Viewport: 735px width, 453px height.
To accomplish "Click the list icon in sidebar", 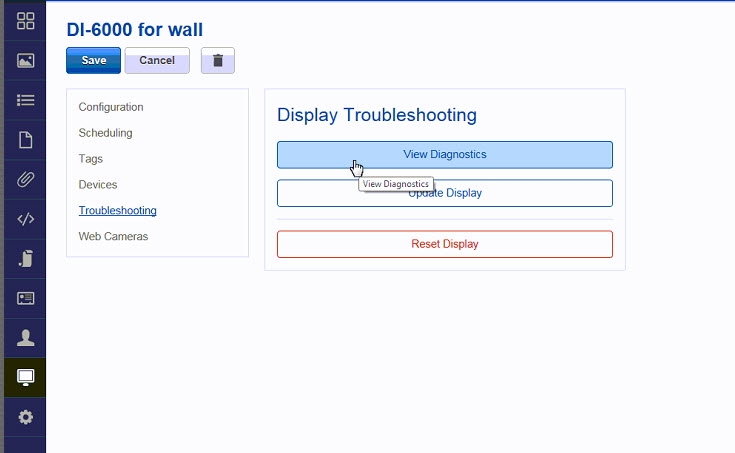I will 26,100.
